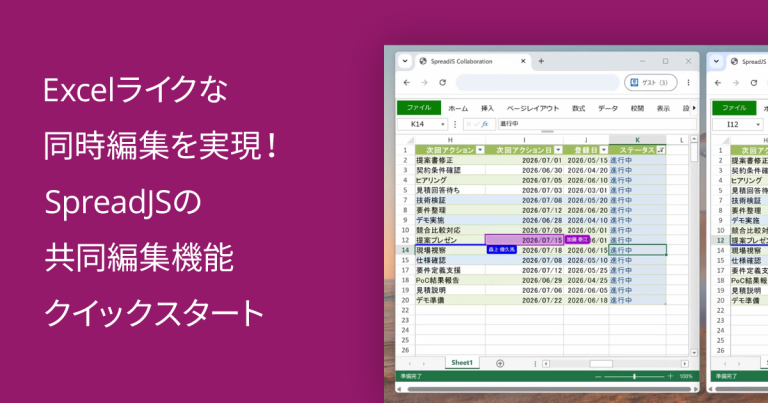Open the ステータス active filter button
This screenshot has height=403, width=768.
(x=661, y=150)
